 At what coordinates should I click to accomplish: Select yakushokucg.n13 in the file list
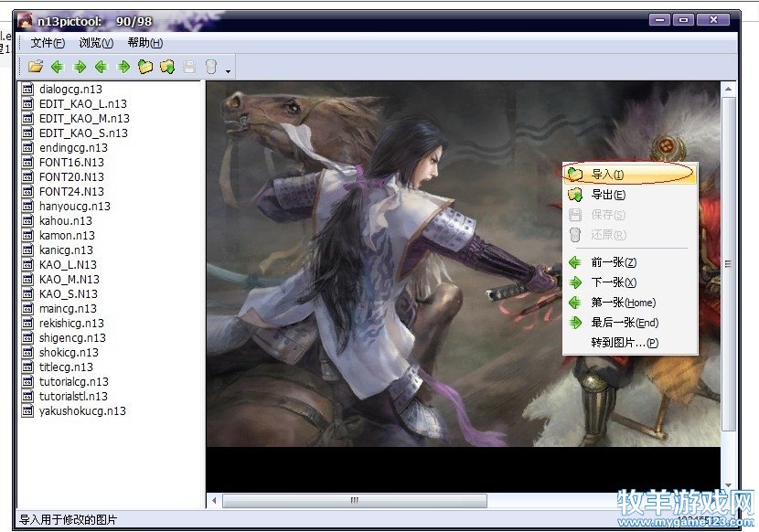[x=82, y=411]
